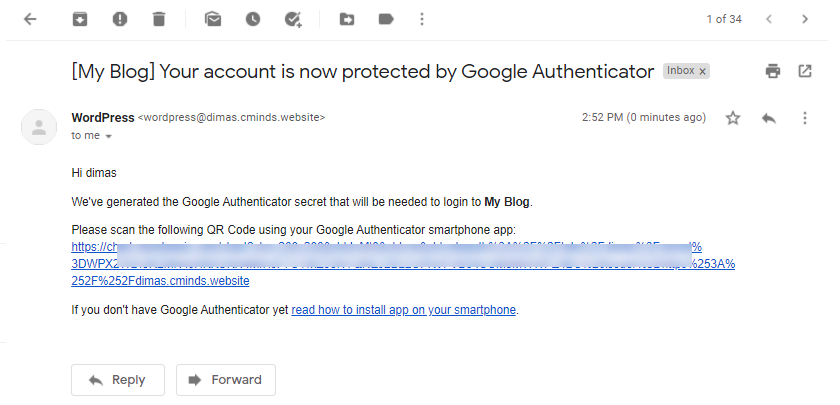Expand the 'to me' recipient details
The height and width of the screenshot is (405, 840).
(108, 137)
